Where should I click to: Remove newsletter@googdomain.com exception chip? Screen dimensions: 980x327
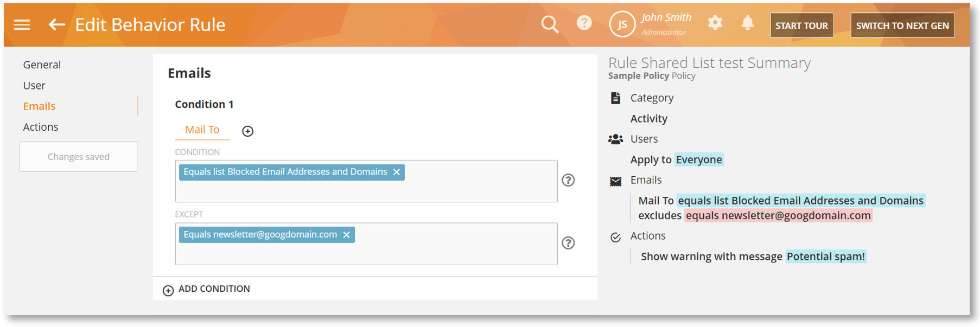pyautogui.click(x=346, y=235)
